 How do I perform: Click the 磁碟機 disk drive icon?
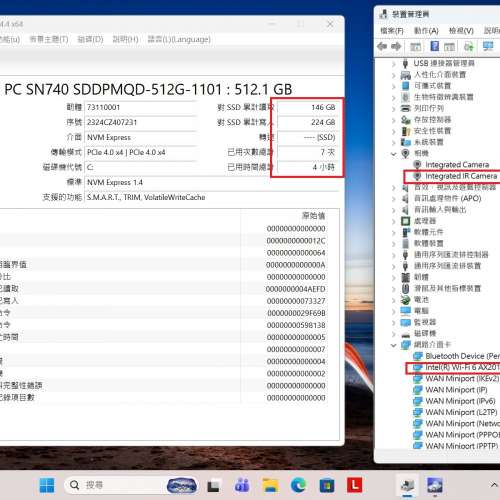coord(405,334)
